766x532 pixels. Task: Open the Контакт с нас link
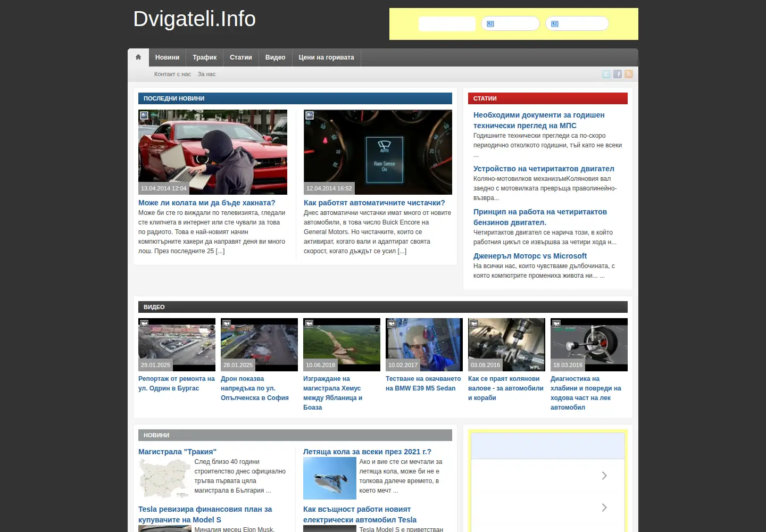(x=172, y=74)
